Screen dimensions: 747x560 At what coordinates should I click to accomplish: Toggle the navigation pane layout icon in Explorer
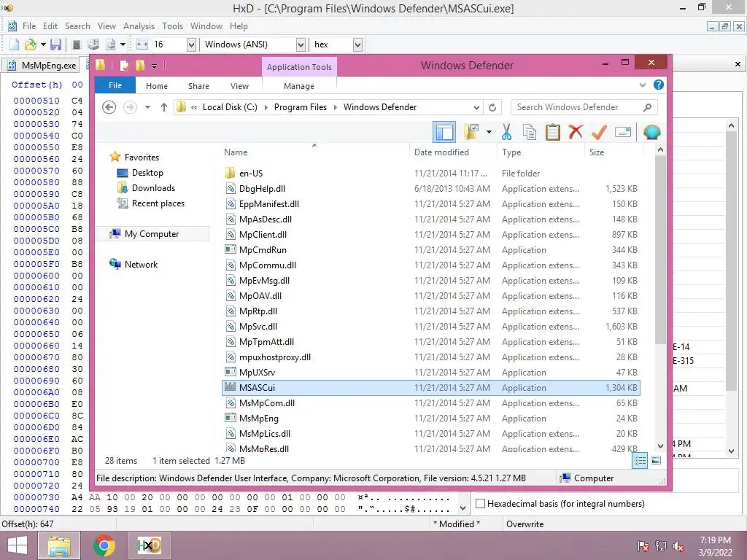[x=444, y=132]
